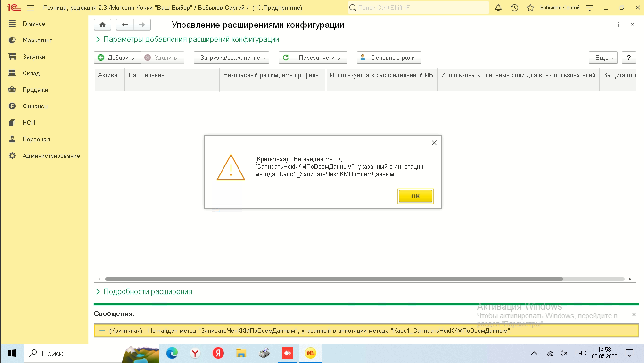Open favorites star icon
The image size is (644, 363).
[x=530, y=8]
